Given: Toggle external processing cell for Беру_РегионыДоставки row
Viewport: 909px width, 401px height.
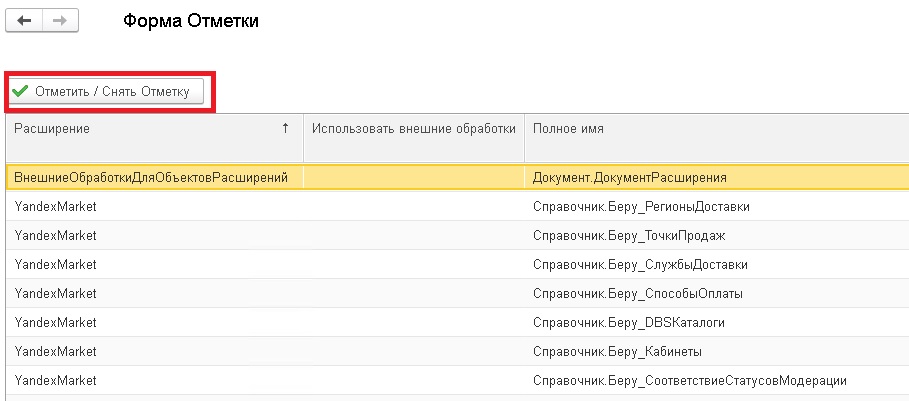Looking at the screenshot, I should coord(414,206).
